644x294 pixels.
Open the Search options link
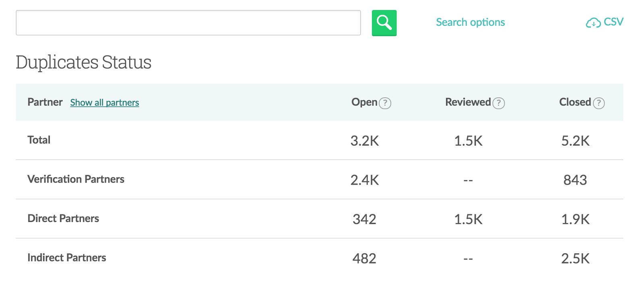[470, 22]
